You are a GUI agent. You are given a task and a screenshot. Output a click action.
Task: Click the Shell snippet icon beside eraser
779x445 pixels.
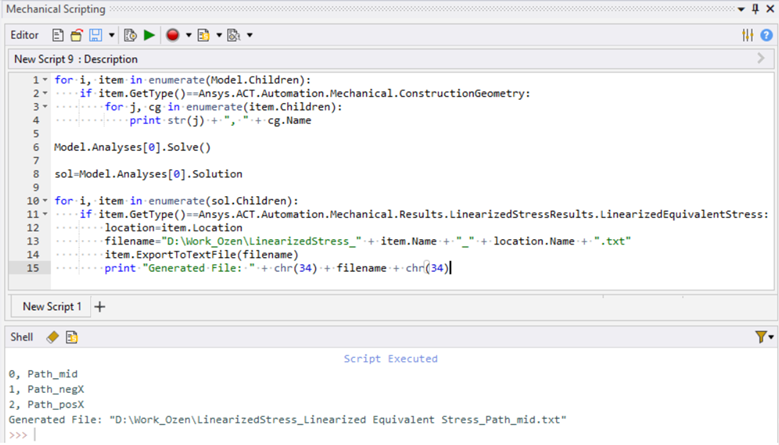[x=72, y=337]
